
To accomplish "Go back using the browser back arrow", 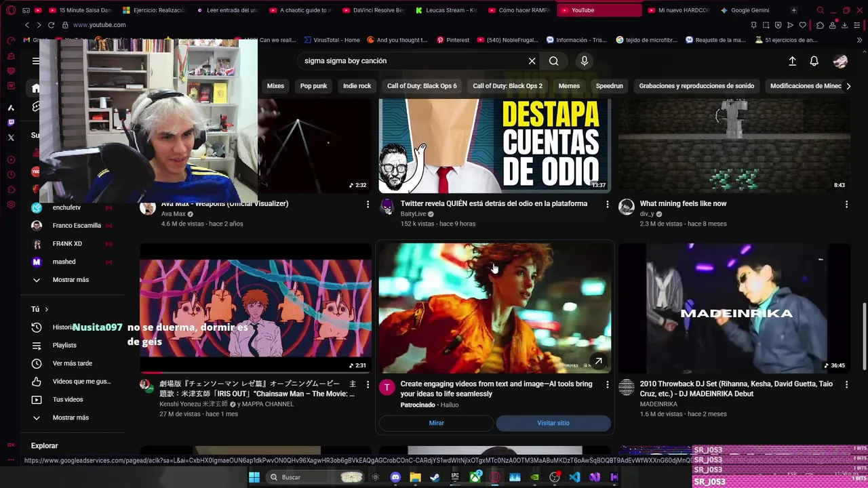I will (27, 25).
